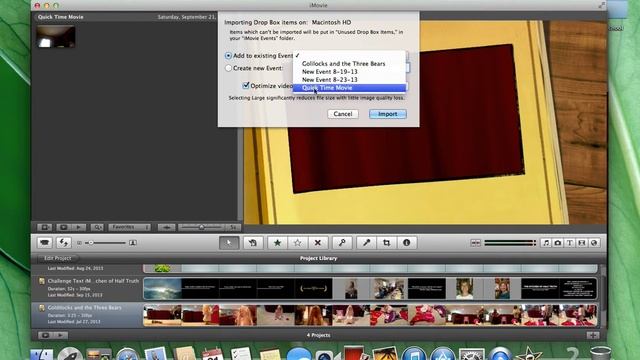Click the Goldilocks project filmstrip

click(370, 315)
